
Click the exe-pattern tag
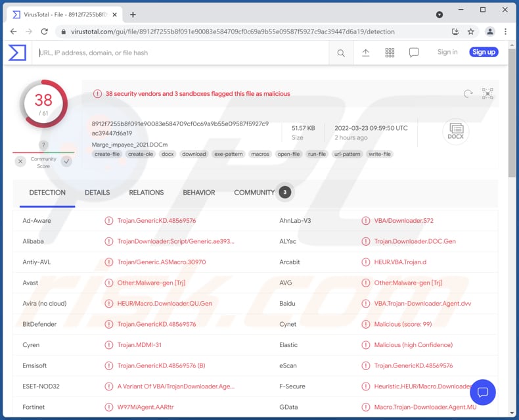(229, 154)
